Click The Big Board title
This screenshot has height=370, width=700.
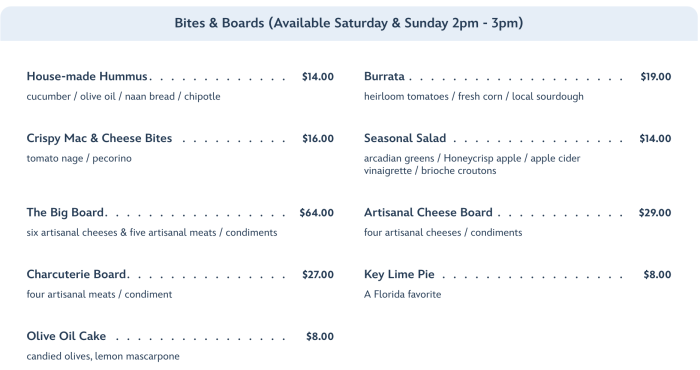[x=65, y=212]
